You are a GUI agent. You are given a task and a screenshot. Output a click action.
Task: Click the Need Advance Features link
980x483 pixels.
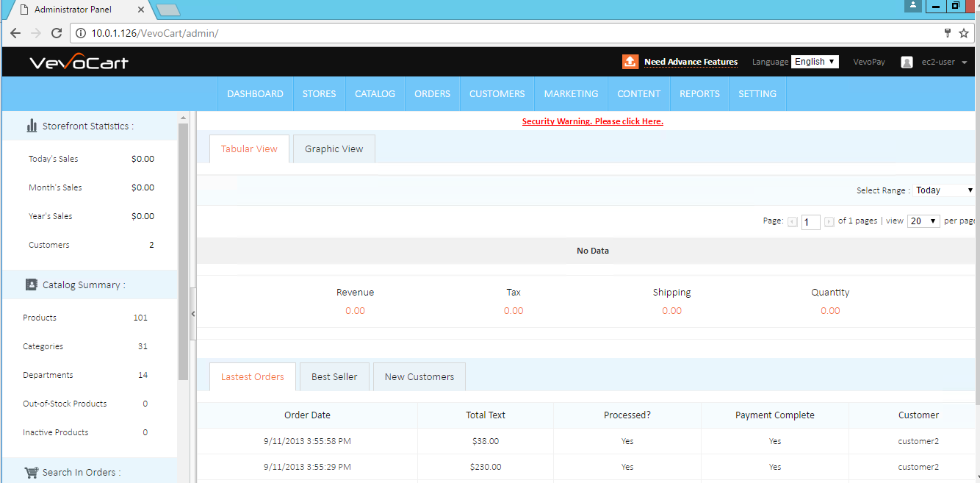point(691,62)
